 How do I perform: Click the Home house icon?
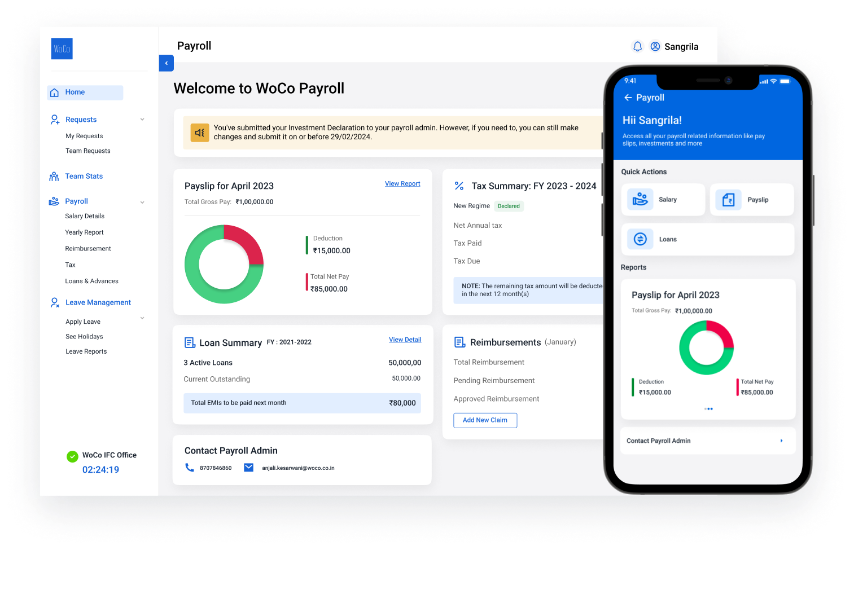[x=54, y=93]
